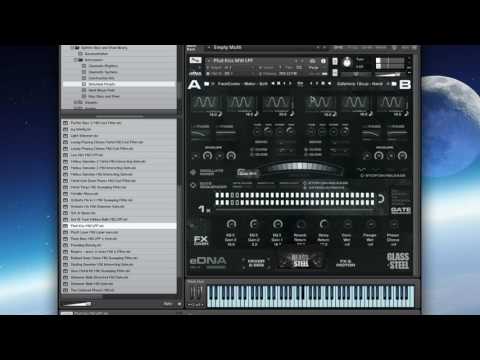Image resolution: width=480 pixels, height=360 pixels.
Task: Toggle the Mute button in instrument header
Action: (x=335, y=72)
